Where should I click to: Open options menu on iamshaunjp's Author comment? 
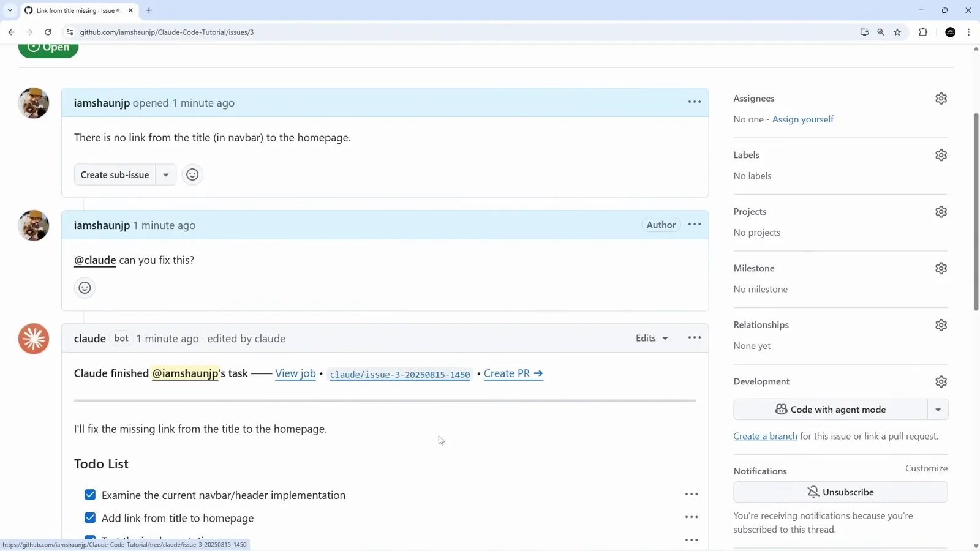pos(694,225)
